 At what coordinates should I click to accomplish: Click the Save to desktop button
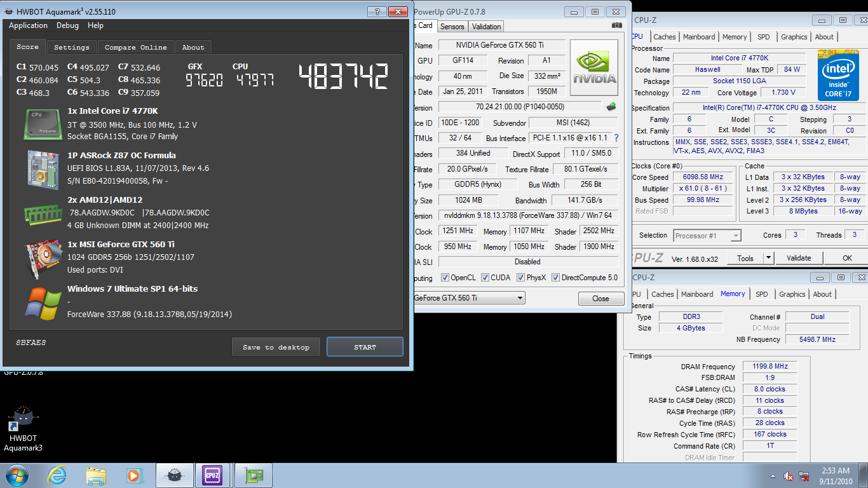click(276, 347)
